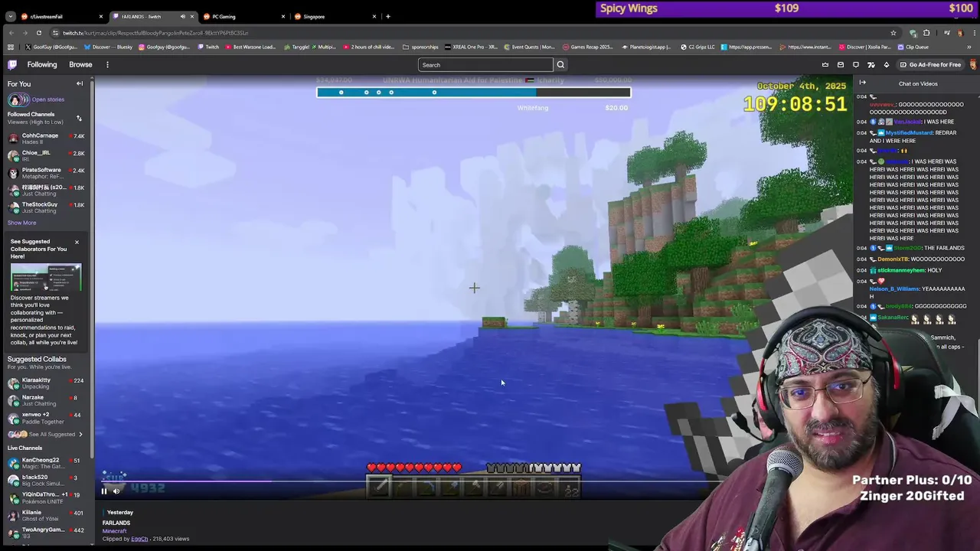Click Go Ad-Free for Free button

coord(930,65)
